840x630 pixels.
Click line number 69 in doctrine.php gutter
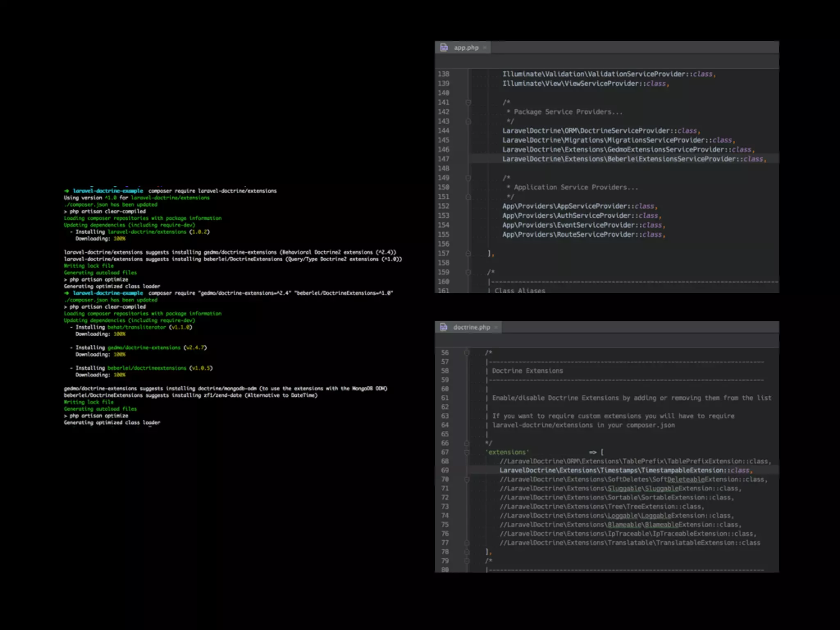click(445, 470)
